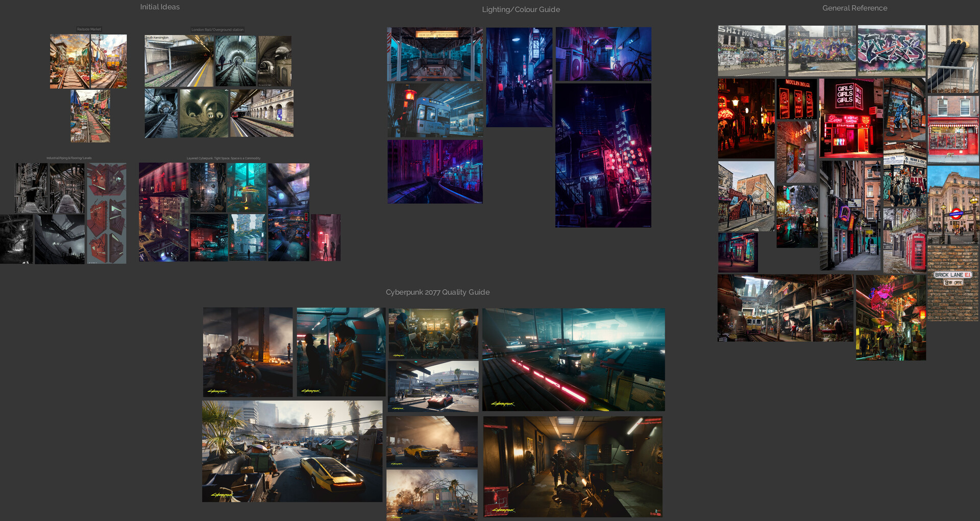Select the red lantern tram station image
Viewport: 980px width, 521px height.
click(434, 109)
